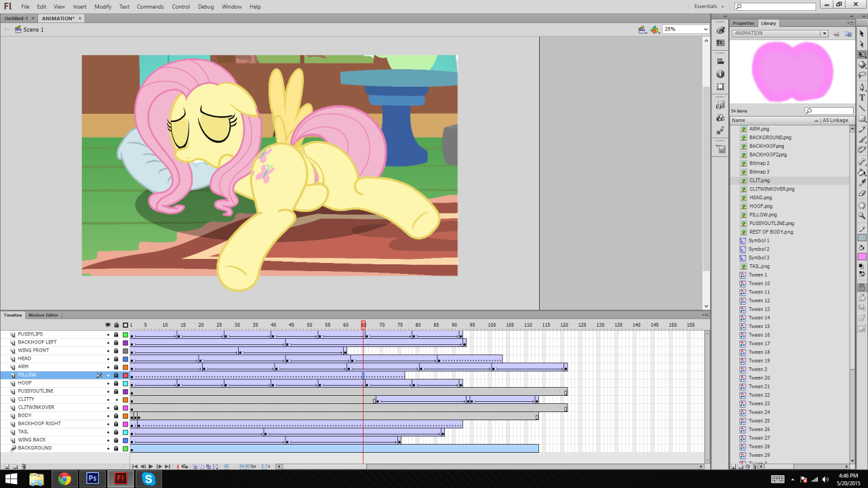This screenshot has height=488, width=868.
Task: Click the pink fill color swatch
Action: 862,256
